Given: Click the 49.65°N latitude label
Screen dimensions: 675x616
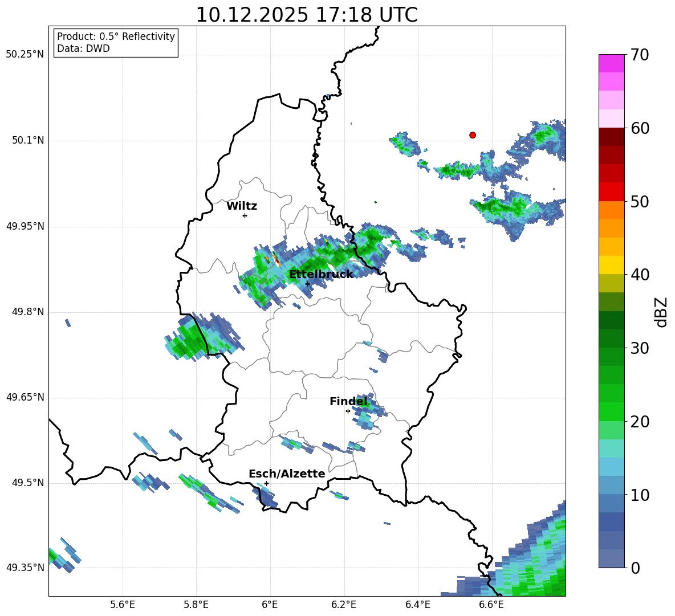Looking at the screenshot, I should (x=25, y=397).
